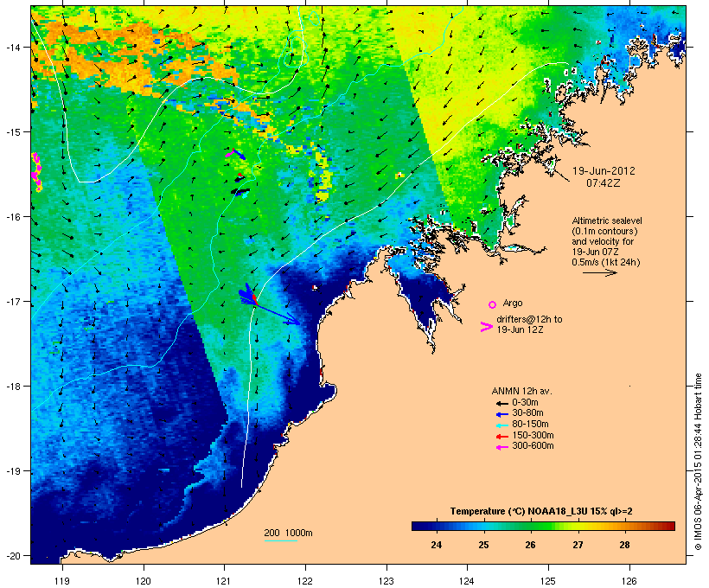
Task: Click the temperature colorbar near 28 degrees
Action: pos(624,526)
